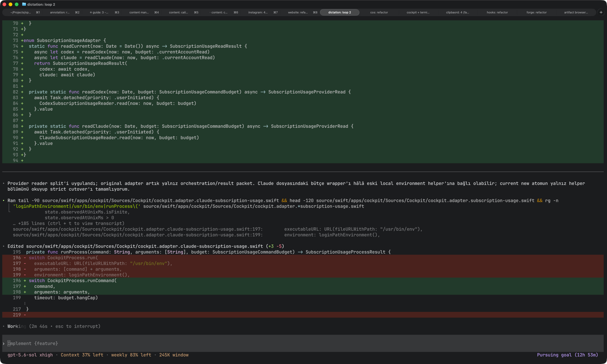Click the private static func readCodex line
Image resolution: width=607 pixels, height=364 pixels.
[190, 92]
